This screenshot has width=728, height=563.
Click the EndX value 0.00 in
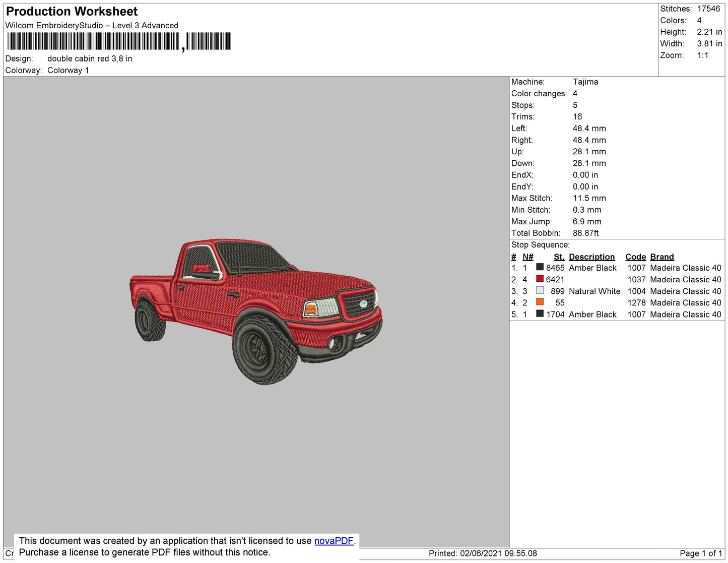pos(585,175)
